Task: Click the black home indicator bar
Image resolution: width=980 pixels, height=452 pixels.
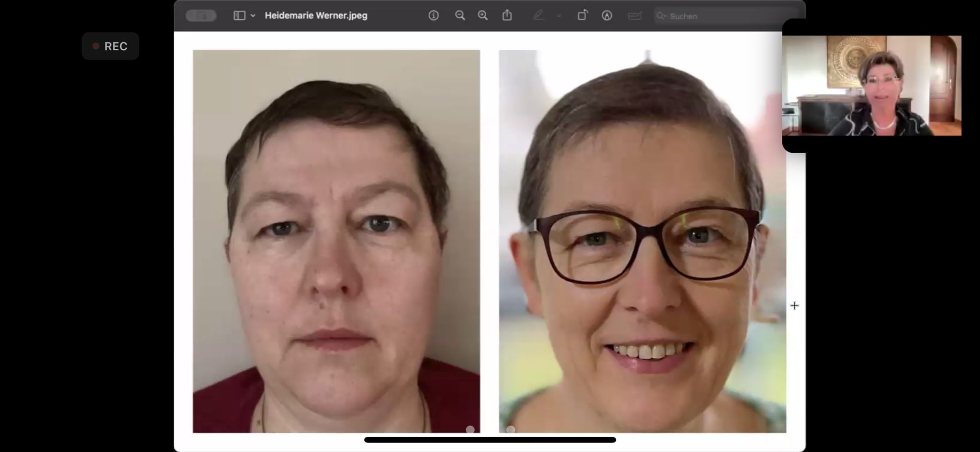Action: click(490, 440)
